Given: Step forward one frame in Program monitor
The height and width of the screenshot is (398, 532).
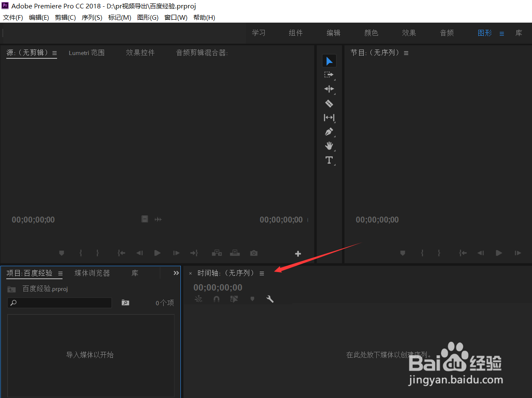Looking at the screenshot, I should (518, 253).
